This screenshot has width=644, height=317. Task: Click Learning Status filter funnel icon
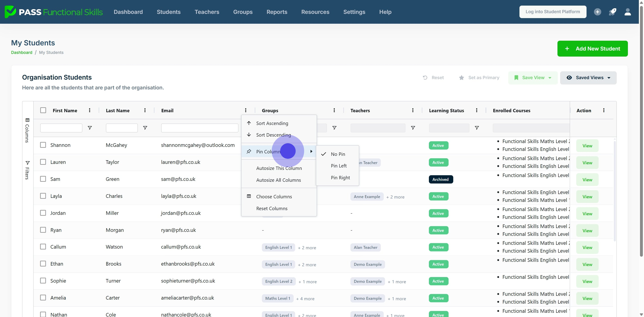pyautogui.click(x=477, y=128)
